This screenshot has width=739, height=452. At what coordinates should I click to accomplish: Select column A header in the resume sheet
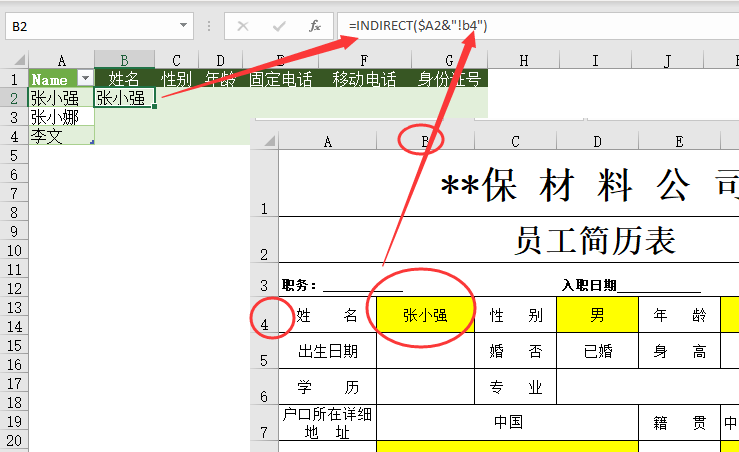coord(328,141)
